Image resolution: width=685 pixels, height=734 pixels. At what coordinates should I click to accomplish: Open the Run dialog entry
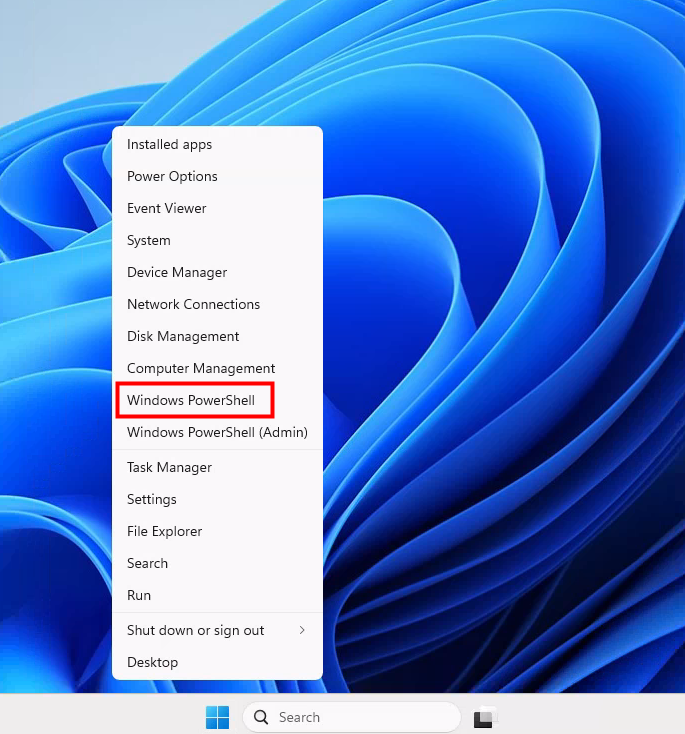[139, 595]
